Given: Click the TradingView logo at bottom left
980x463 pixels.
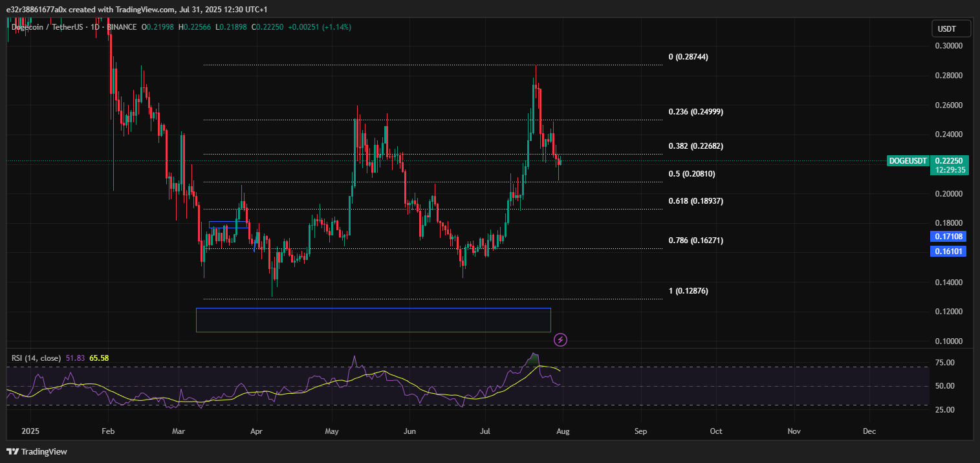Looking at the screenshot, I should tap(38, 451).
